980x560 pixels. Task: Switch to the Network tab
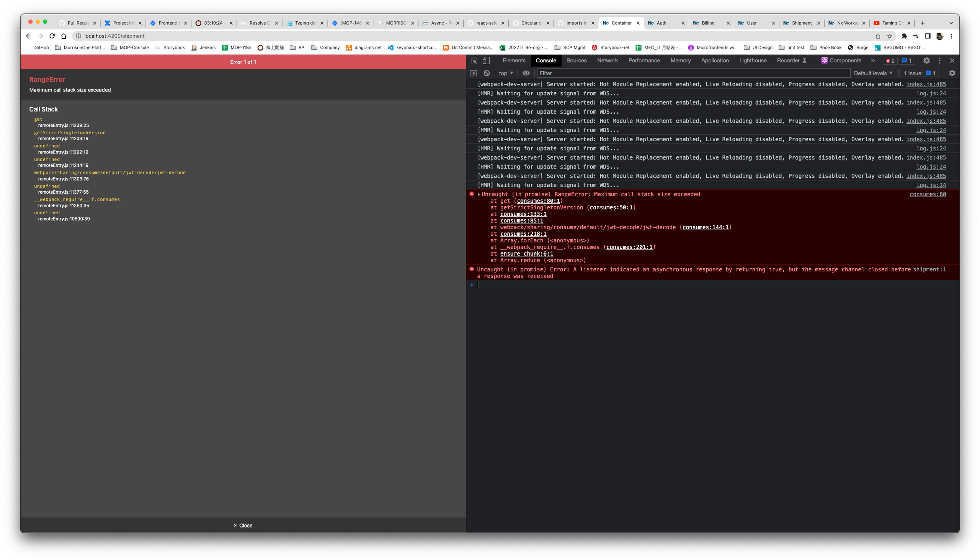point(607,60)
